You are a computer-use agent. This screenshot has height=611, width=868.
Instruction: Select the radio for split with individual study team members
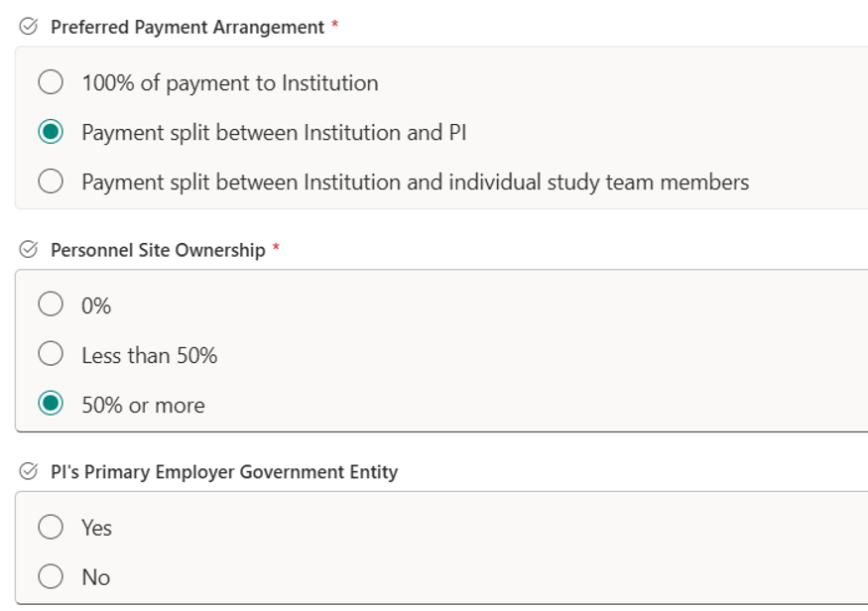(x=51, y=181)
